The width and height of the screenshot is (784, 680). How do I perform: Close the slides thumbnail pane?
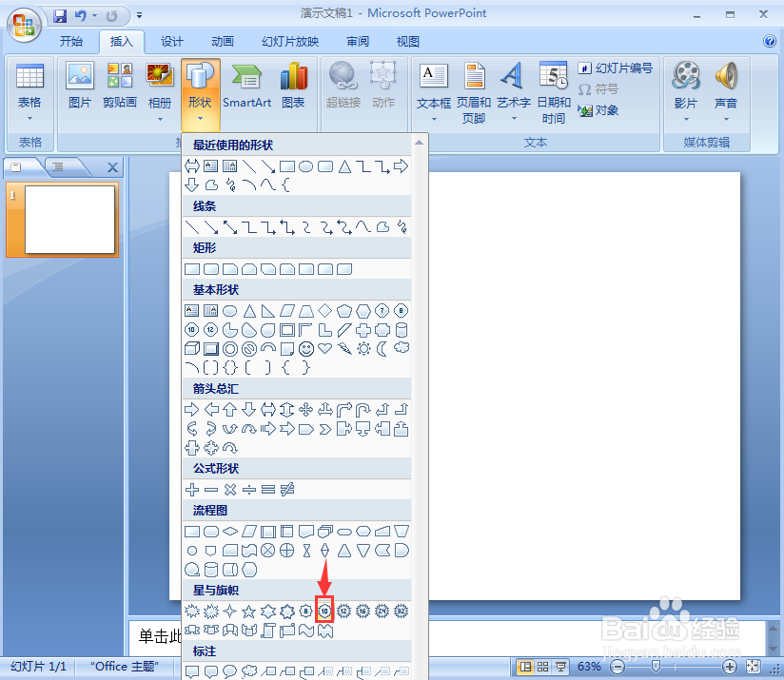point(113,167)
